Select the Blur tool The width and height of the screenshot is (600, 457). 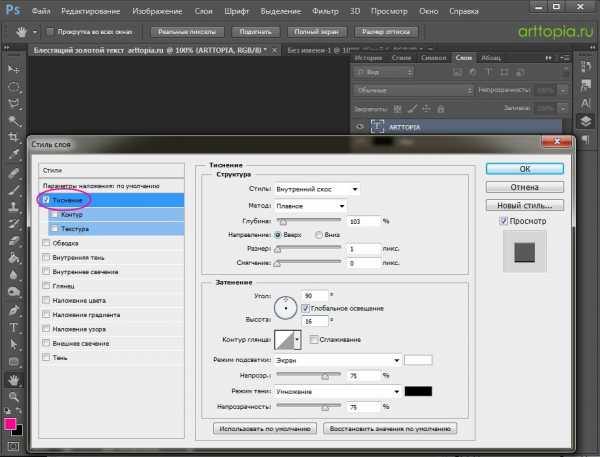pos(14,276)
